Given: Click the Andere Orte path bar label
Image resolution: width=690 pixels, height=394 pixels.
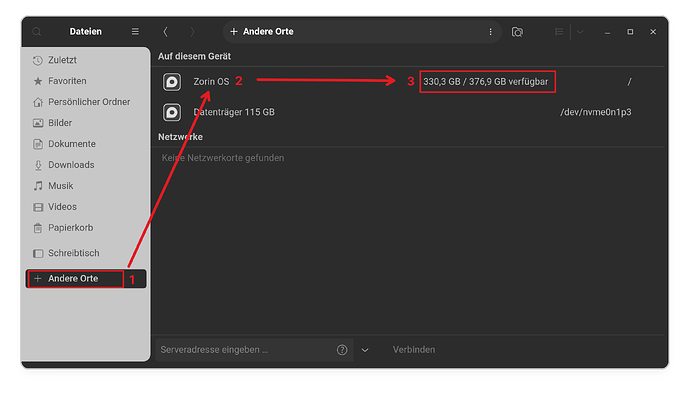Looking at the screenshot, I should [x=268, y=32].
